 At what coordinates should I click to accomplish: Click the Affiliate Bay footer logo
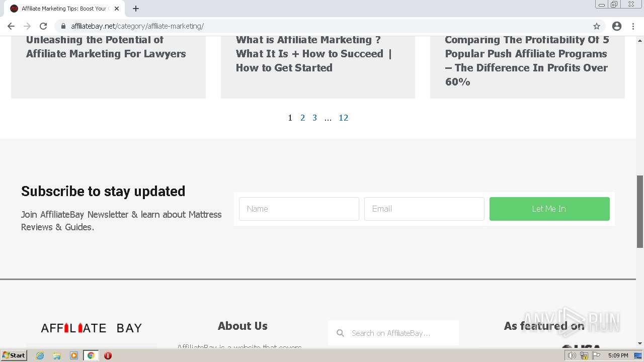coord(92,328)
